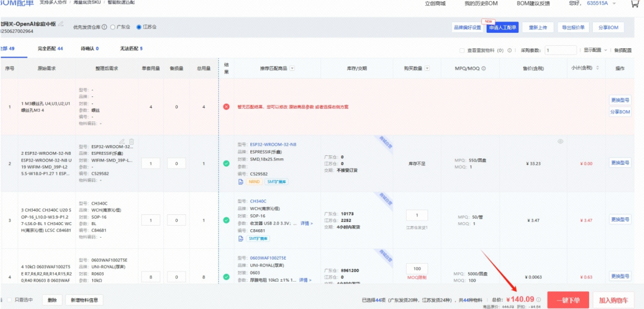Click 单套用量 input in ESP32 row
Viewport: 644px width, 309px height.
coord(151,163)
